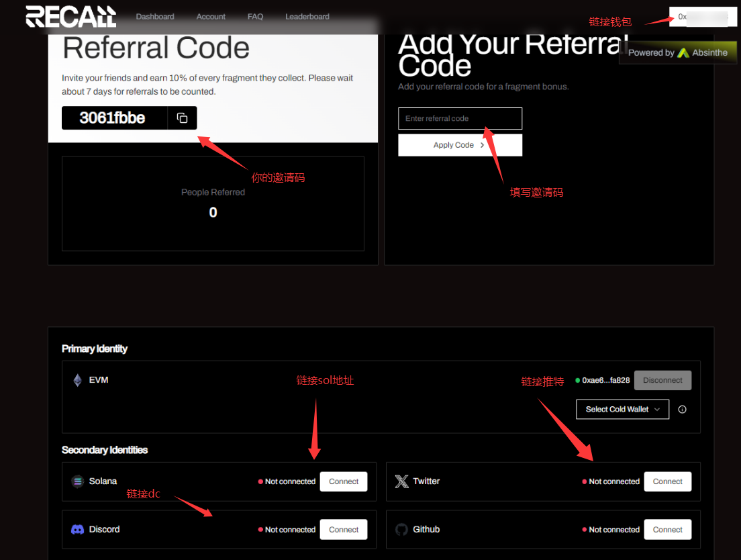Viewport: 741px width, 560px height.
Task: Focus the Enter referral code field
Action: [460, 118]
